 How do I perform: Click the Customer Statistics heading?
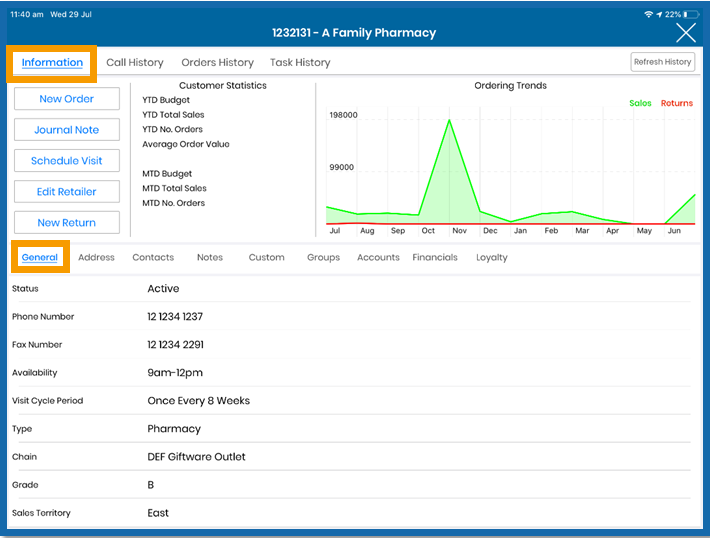click(223, 86)
